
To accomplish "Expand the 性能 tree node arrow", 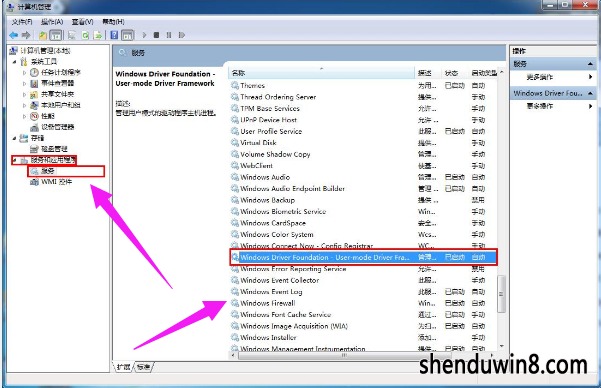I will coord(24,116).
